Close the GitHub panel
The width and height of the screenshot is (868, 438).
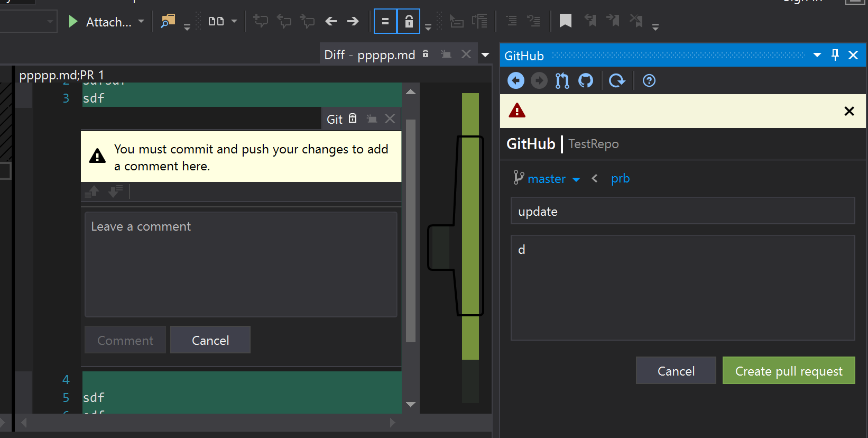pyautogui.click(x=853, y=55)
